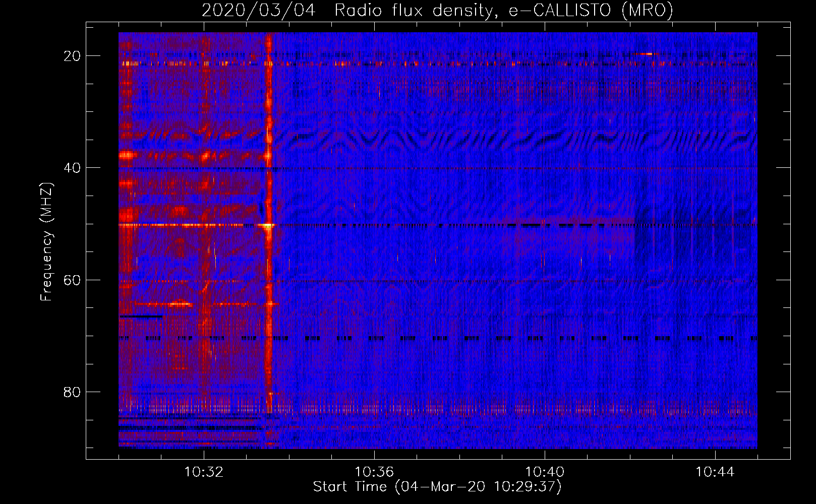Click the '10:32' time tick label
The image size is (816, 504).
[x=204, y=472]
